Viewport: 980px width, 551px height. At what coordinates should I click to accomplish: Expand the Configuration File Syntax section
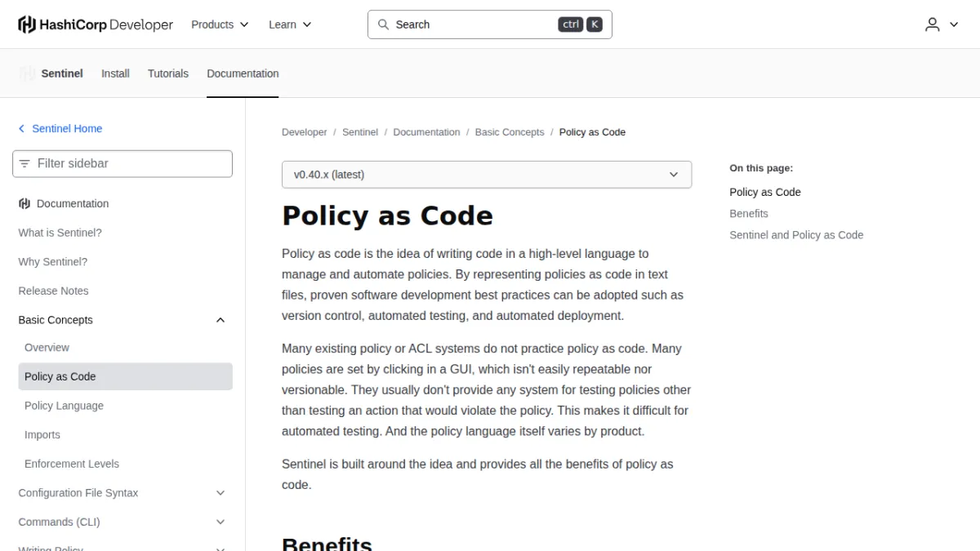point(220,493)
